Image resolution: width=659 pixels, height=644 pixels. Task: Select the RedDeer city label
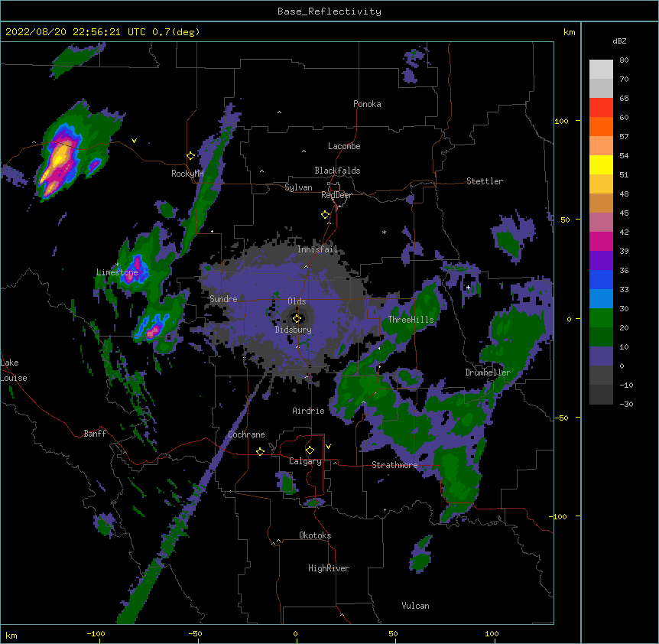[336, 195]
